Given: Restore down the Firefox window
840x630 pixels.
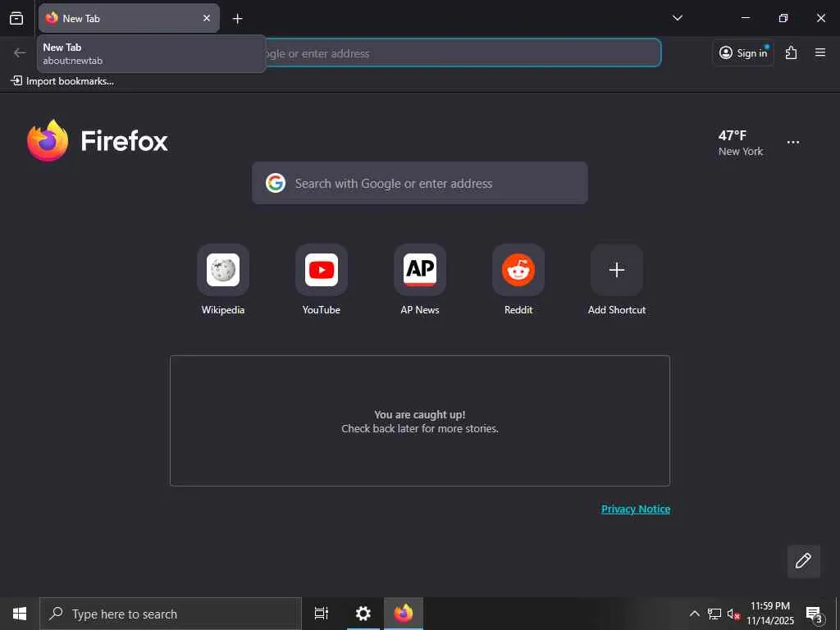Looking at the screenshot, I should pyautogui.click(x=783, y=18).
